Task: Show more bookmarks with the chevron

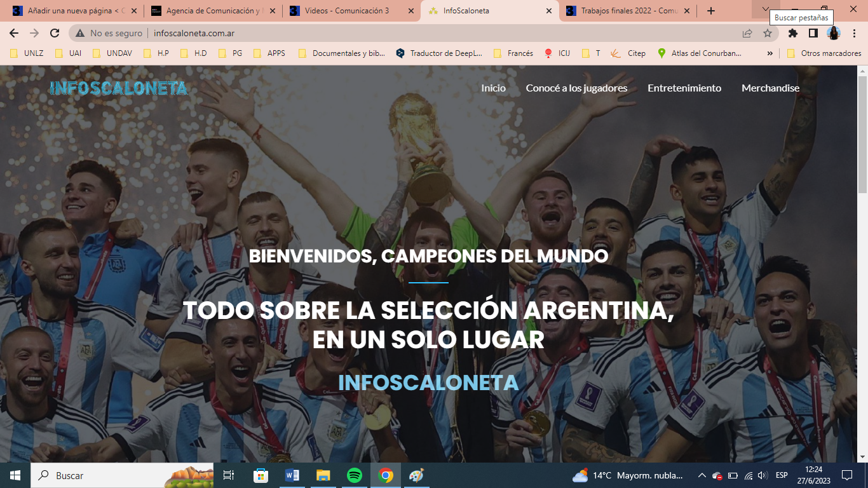Action: click(770, 53)
